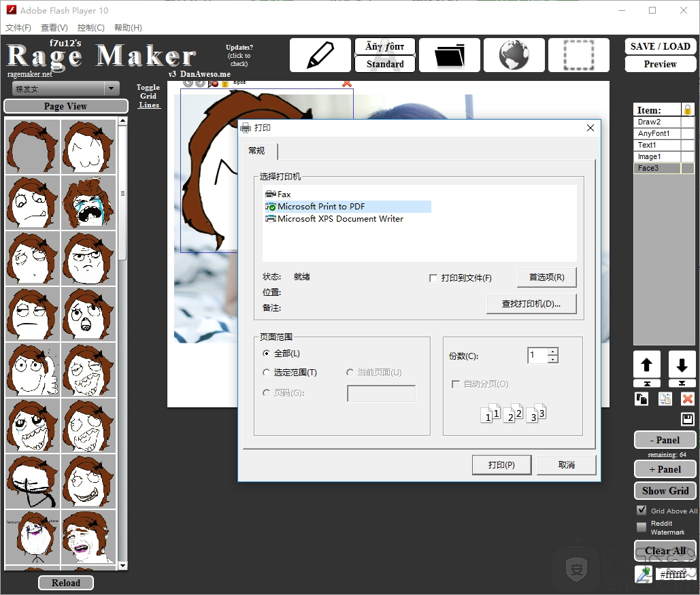Enable the Reddit Watermark checkbox
Screen dimensions: 700x595
641,527
